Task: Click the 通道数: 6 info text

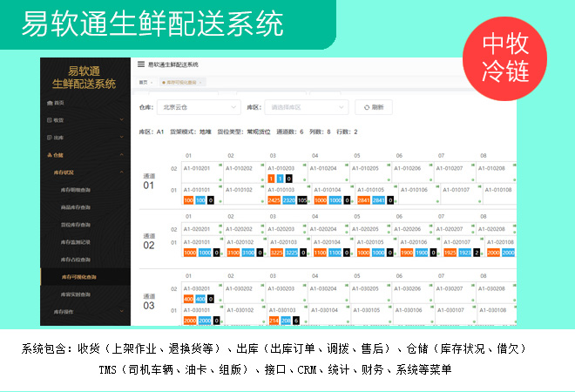Action: tap(290, 132)
